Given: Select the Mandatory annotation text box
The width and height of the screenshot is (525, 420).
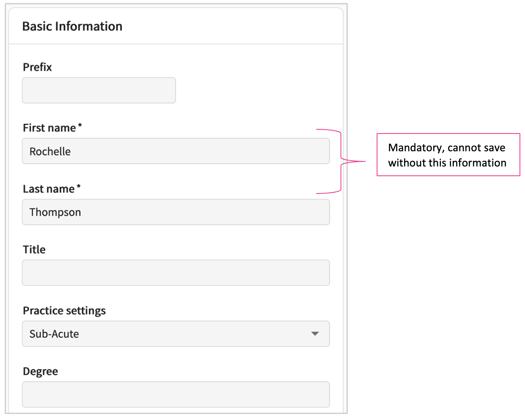Looking at the screenshot, I should click(448, 155).
